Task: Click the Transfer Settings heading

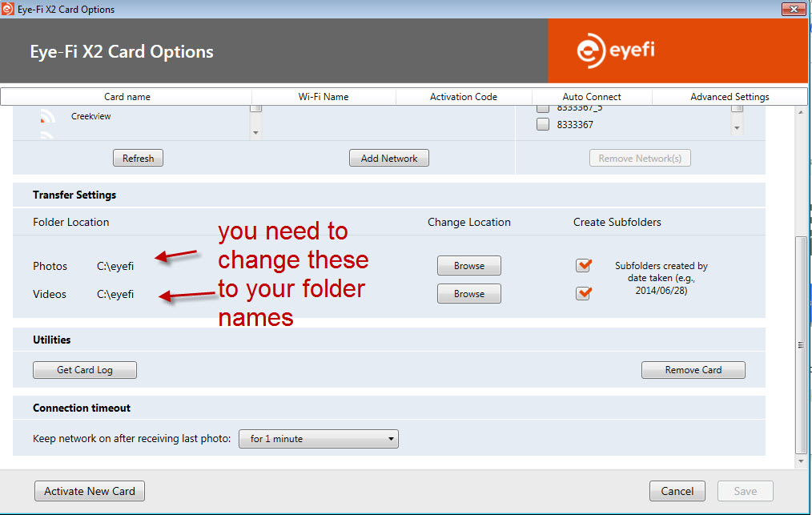Action: 74,195
